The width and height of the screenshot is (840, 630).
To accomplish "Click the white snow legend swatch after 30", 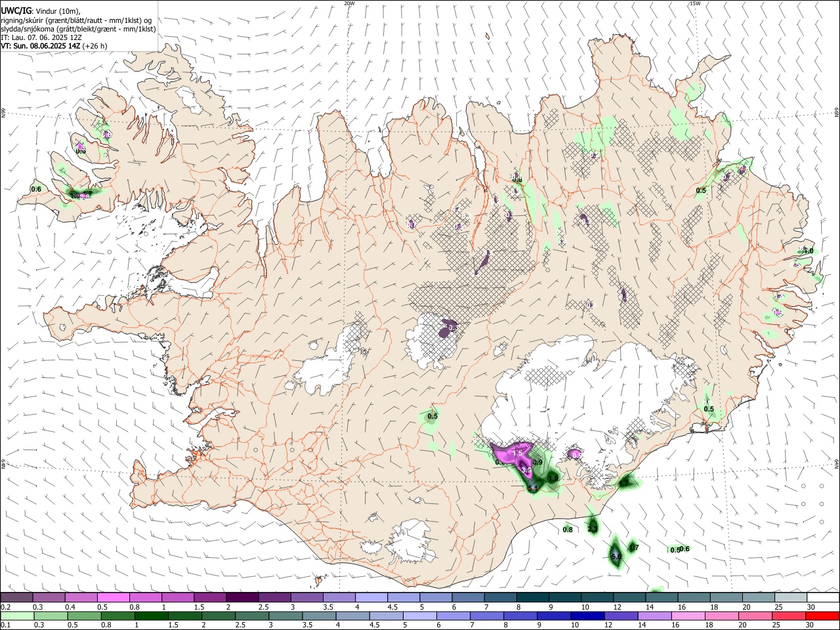I will tap(822, 597).
